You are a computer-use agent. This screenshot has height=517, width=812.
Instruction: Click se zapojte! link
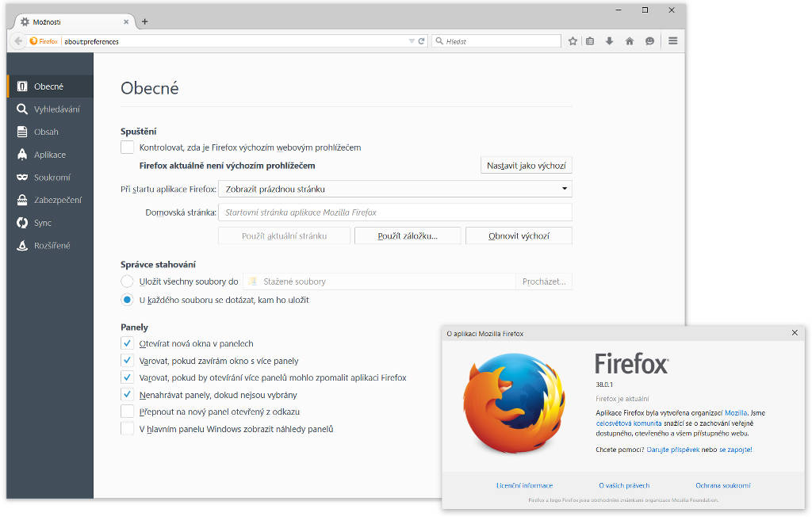pyautogui.click(x=735, y=450)
